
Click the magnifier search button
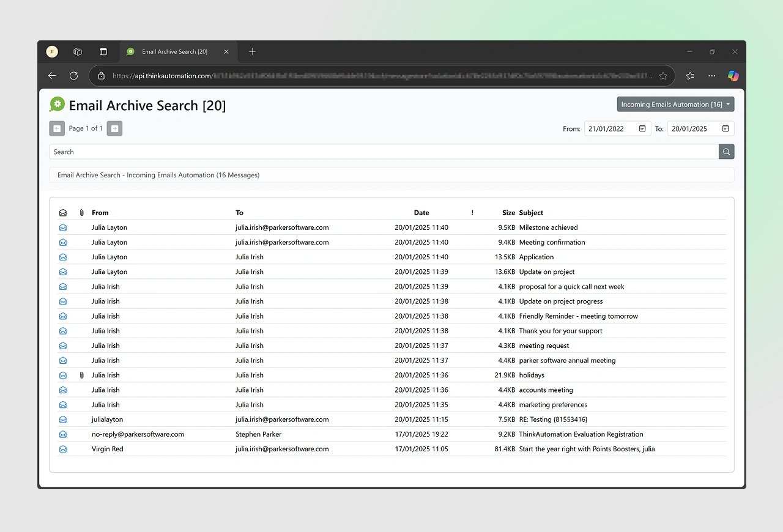pyautogui.click(x=726, y=152)
